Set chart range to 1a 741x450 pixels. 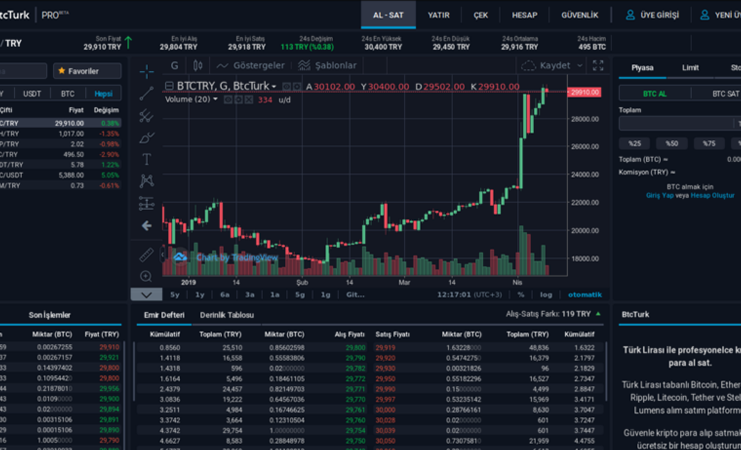point(275,294)
